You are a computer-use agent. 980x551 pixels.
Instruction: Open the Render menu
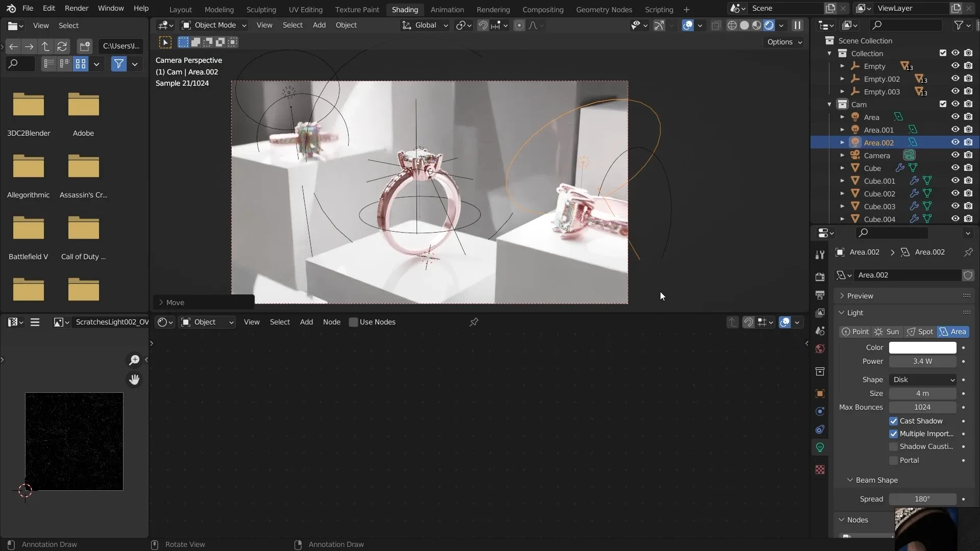pyautogui.click(x=77, y=8)
